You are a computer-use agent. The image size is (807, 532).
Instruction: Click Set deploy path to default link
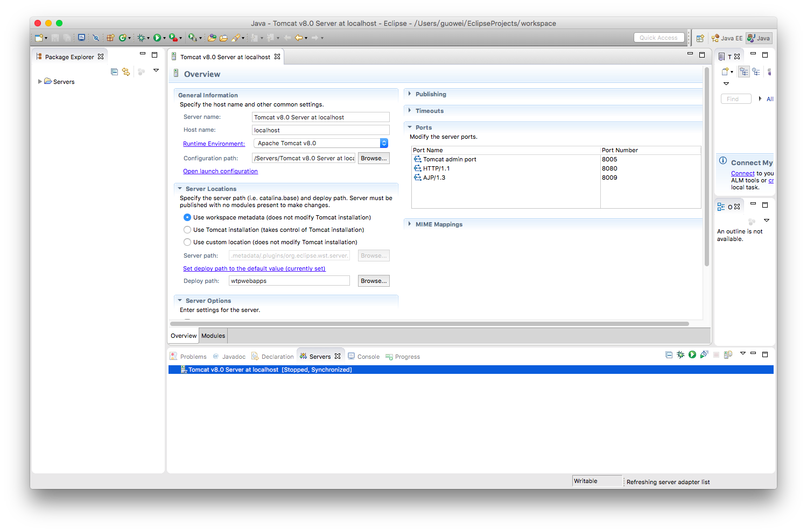(254, 268)
